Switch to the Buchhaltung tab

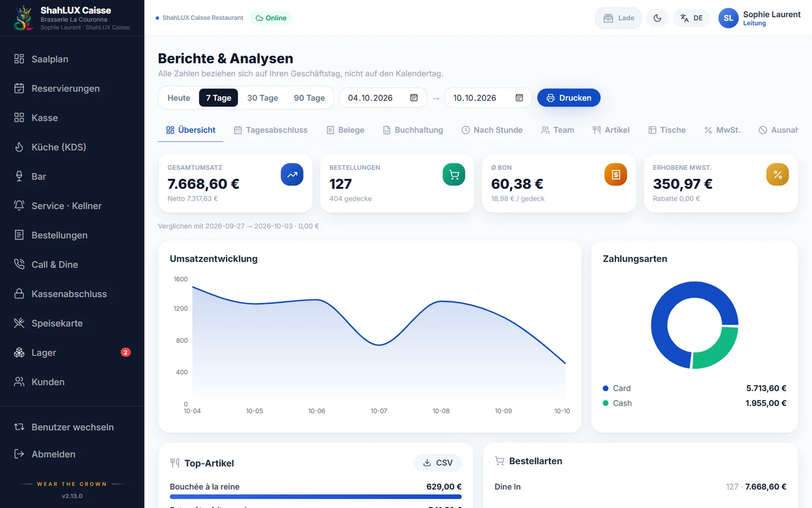coord(413,130)
